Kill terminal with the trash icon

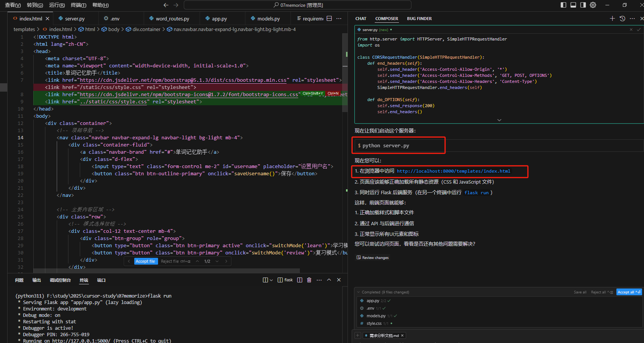click(x=309, y=280)
